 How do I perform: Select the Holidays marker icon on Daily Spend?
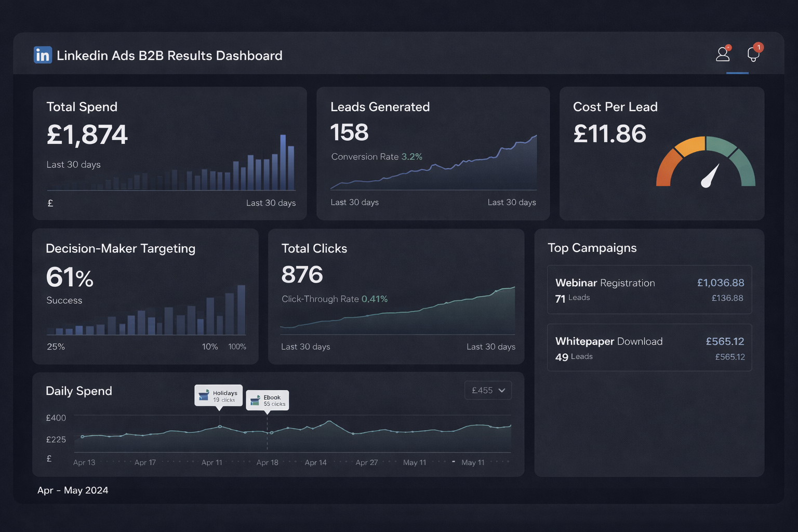tap(204, 395)
